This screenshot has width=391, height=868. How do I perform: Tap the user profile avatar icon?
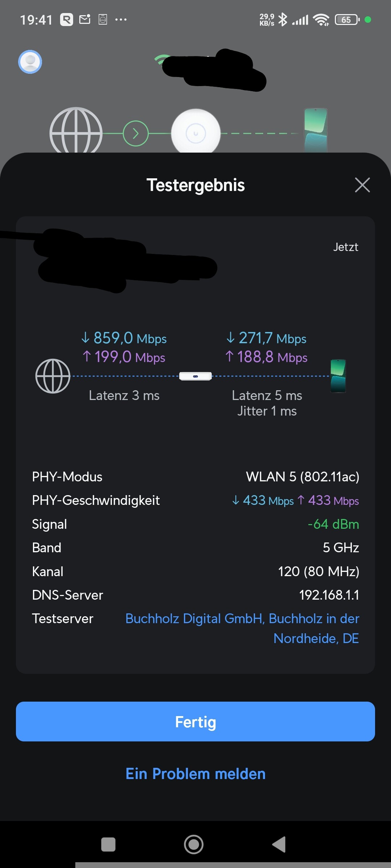(x=30, y=62)
